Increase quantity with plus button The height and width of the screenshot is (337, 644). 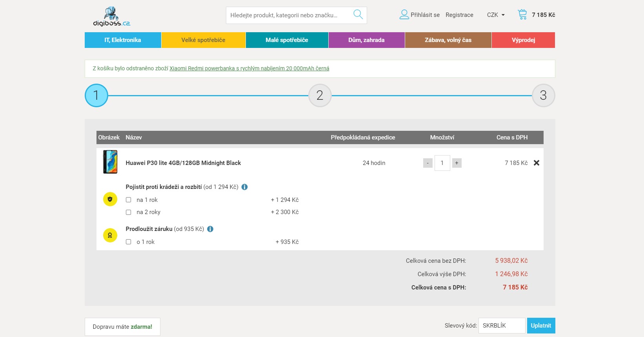click(457, 163)
